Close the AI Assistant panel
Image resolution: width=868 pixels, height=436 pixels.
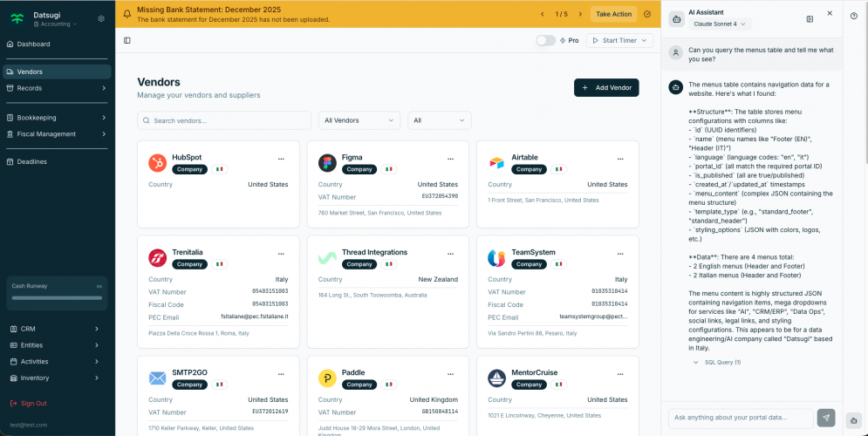tap(830, 13)
